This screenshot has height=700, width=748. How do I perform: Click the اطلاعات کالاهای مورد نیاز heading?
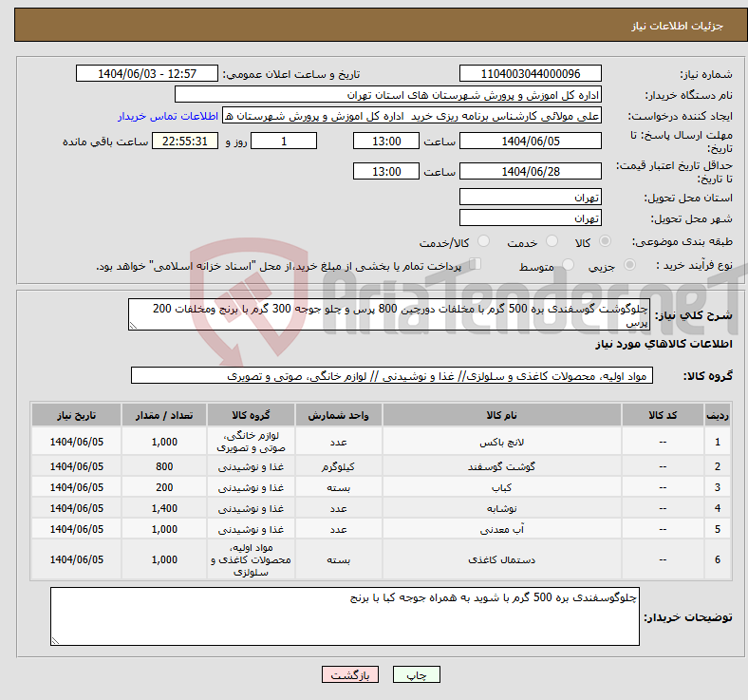pyautogui.click(x=664, y=344)
